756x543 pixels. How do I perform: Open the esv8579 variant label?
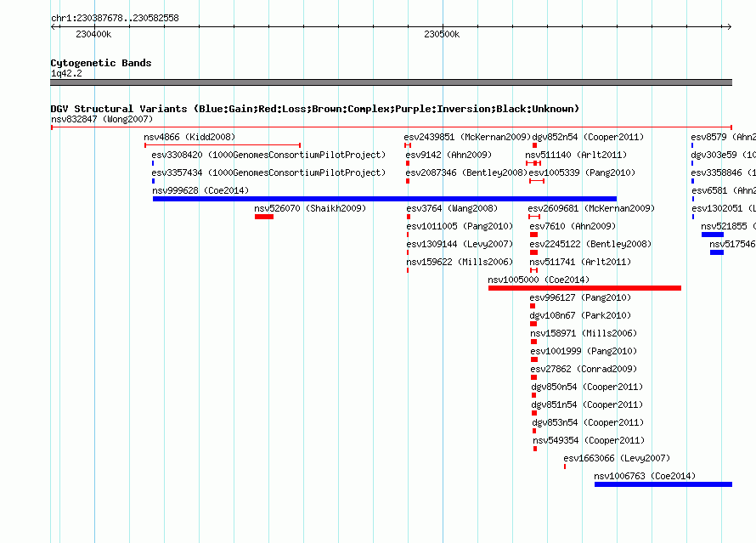coord(723,137)
